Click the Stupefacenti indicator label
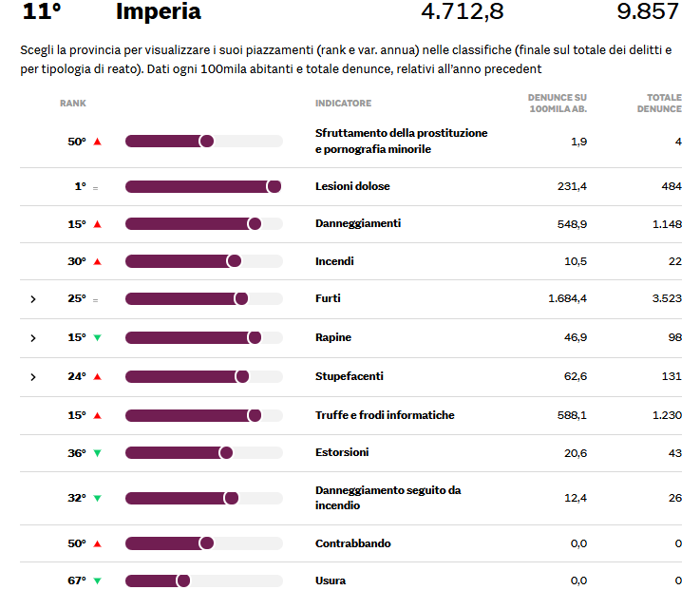Screen dimensions: 700x609 pyautogui.click(x=349, y=376)
